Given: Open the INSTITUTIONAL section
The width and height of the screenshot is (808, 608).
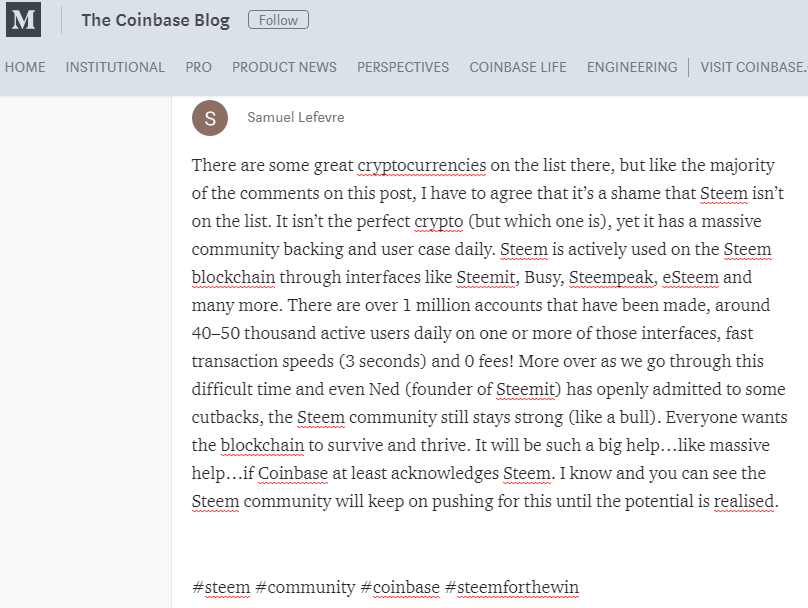Looking at the screenshot, I should [x=115, y=67].
